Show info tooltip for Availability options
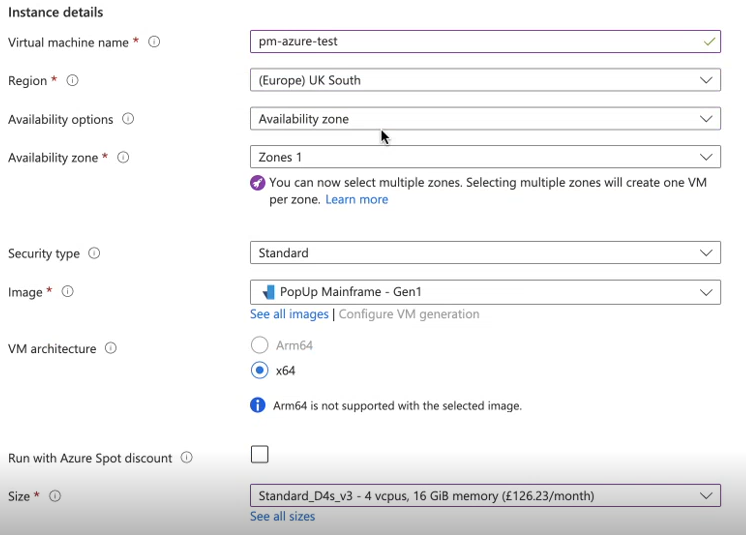Image resolution: width=746 pixels, height=535 pixels. point(128,118)
